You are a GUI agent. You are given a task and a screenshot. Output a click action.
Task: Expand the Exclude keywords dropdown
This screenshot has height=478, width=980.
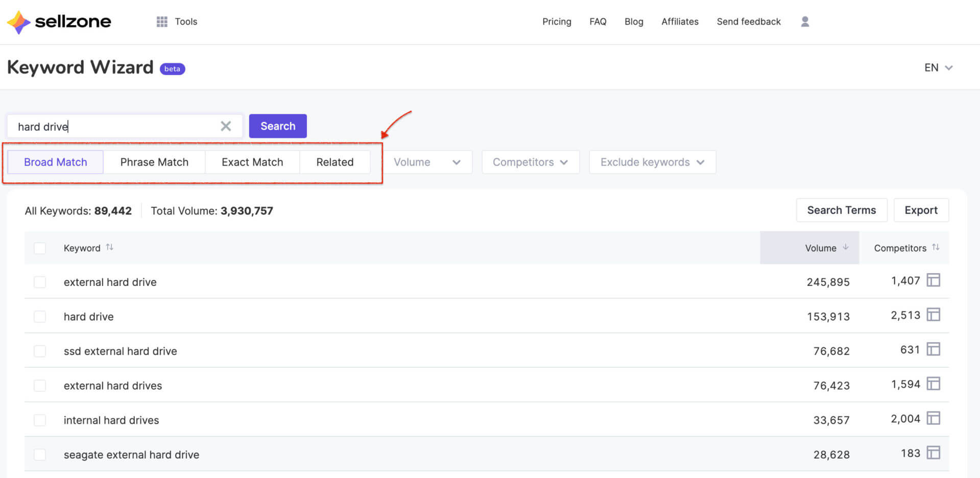653,162
